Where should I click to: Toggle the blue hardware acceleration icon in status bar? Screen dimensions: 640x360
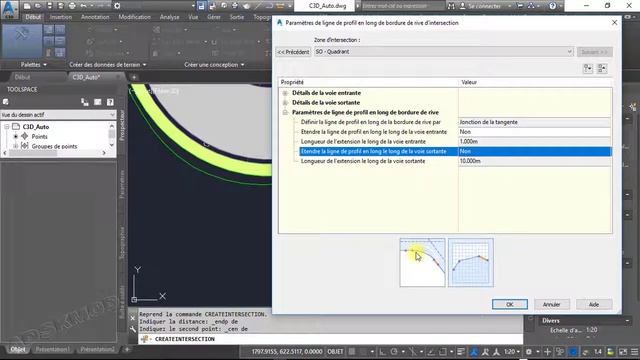coord(573,351)
